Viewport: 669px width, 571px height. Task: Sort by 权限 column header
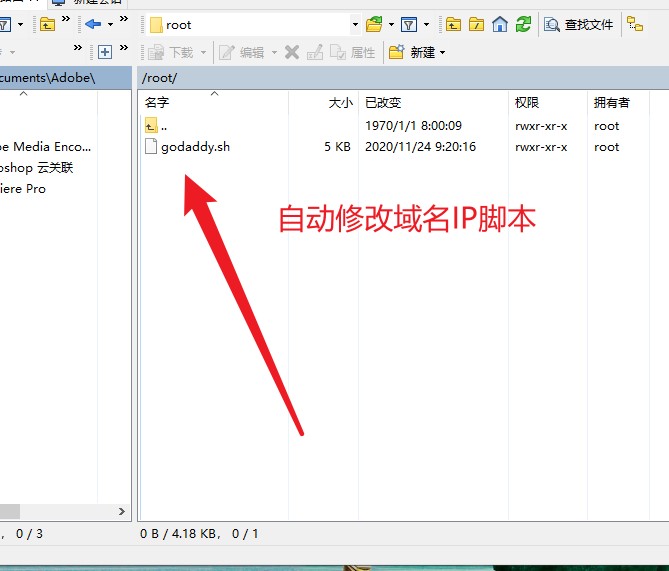click(x=548, y=102)
